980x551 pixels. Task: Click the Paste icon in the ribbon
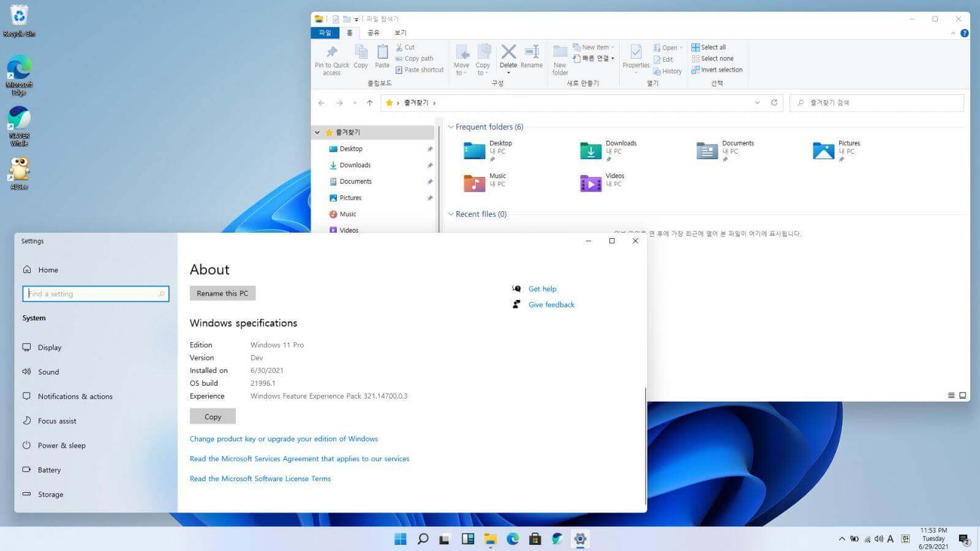pyautogui.click(x=382, y=52)
